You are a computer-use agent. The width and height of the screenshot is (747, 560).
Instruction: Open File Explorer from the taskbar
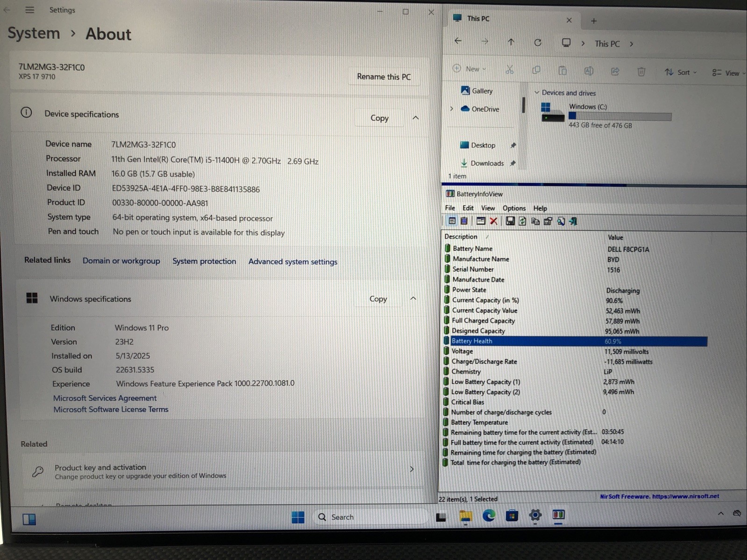465,516
